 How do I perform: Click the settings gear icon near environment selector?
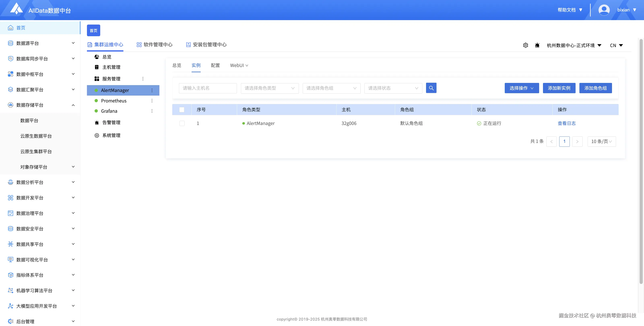coord(525,45)
